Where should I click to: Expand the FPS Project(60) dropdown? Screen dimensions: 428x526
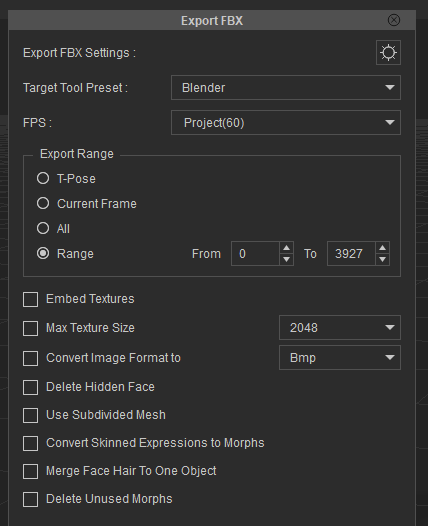tap(286, 123)
